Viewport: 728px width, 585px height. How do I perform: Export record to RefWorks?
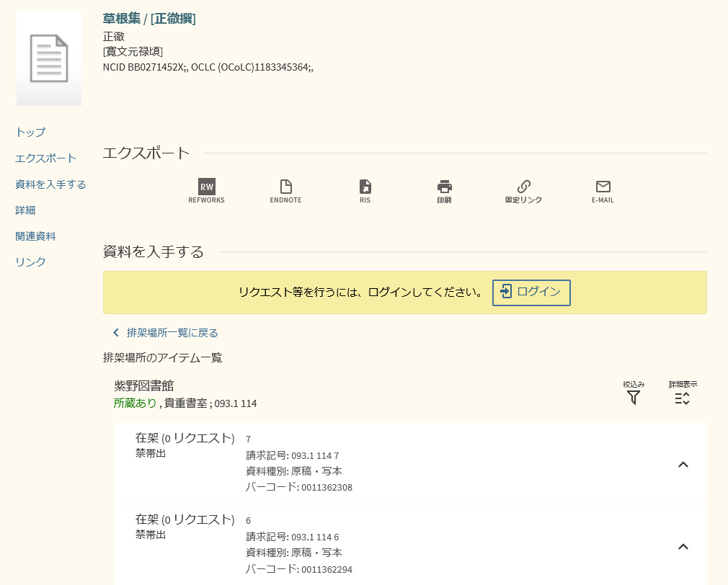206,191
